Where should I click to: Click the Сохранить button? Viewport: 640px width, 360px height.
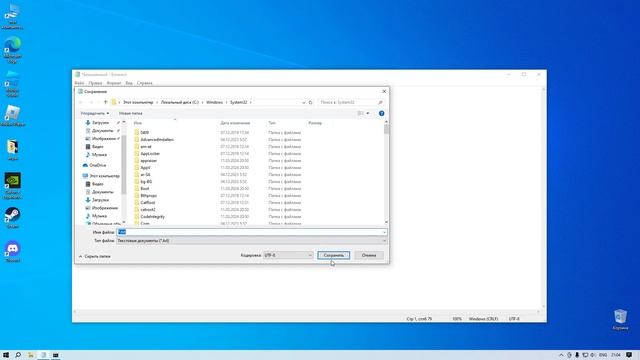click(333, 255)
